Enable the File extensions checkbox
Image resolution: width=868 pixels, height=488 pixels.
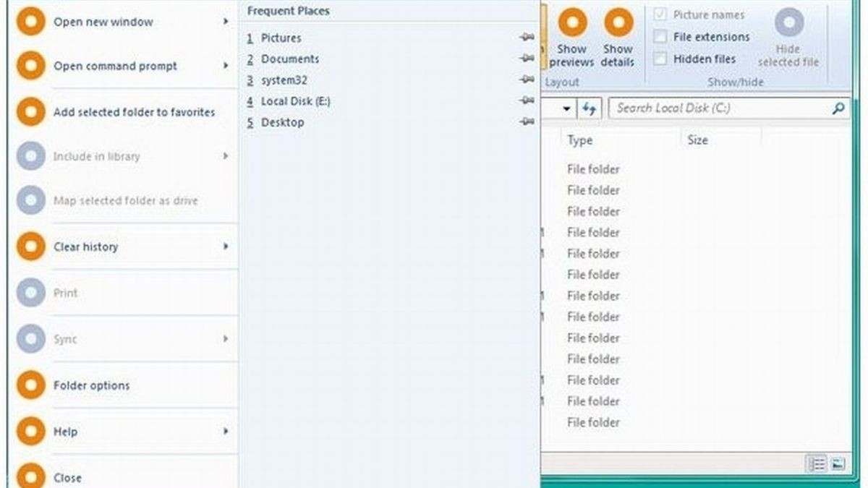click(x=660, y=37)
